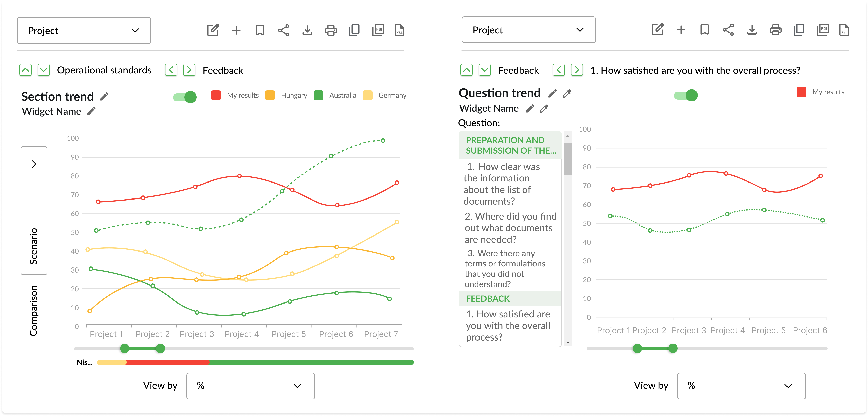This screenshot has height=416, width=868.
Task: Go to next section after Feedback on left
Action: coord(189,70)
